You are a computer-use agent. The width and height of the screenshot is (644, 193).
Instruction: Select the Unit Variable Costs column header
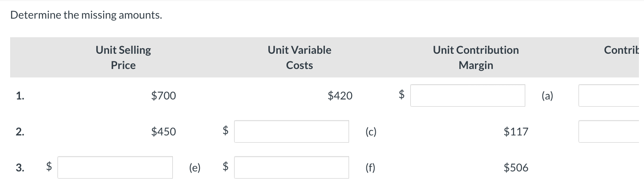300,58
